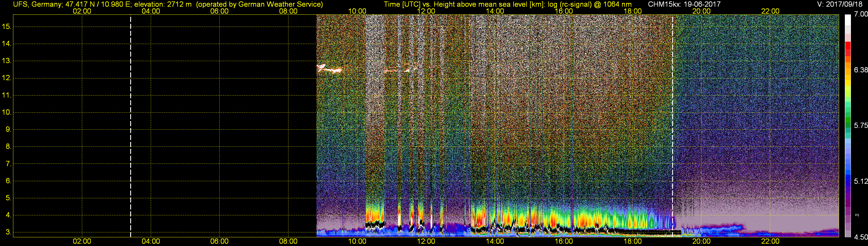Image resolution: width=868 pixels, height=246 pixels.
Task: Click the white dashed marker before 04:00
Action: pos(131,126)
